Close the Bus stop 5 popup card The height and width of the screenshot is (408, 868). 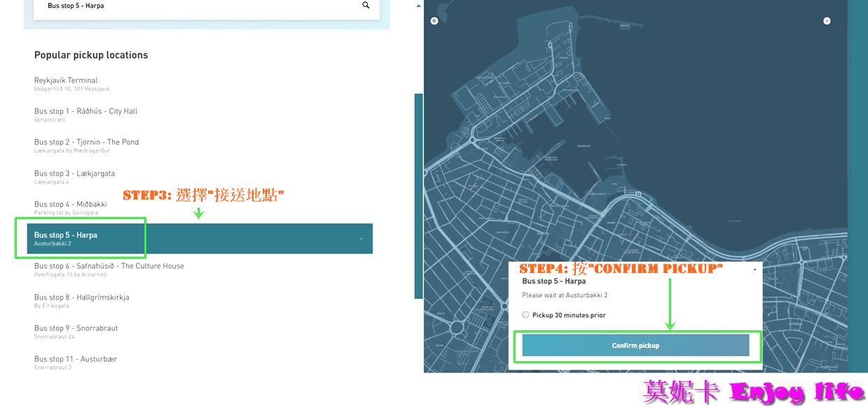[755, 269]
